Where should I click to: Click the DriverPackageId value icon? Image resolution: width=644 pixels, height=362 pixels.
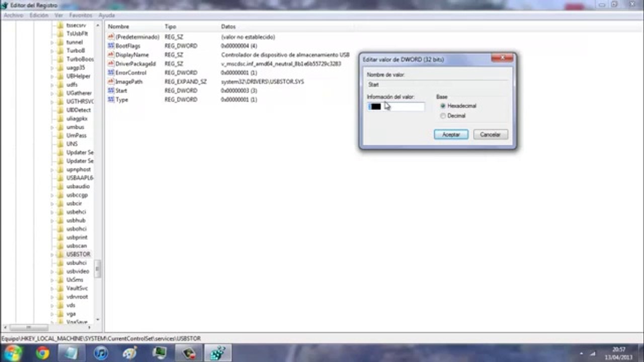(x=111, y=64)
